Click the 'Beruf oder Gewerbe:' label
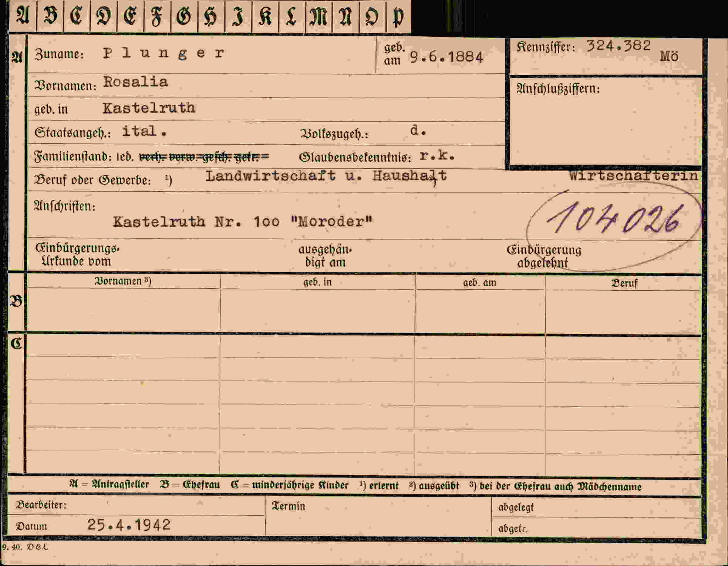Screen dimensions: 728x566 (x=93, y=180)
